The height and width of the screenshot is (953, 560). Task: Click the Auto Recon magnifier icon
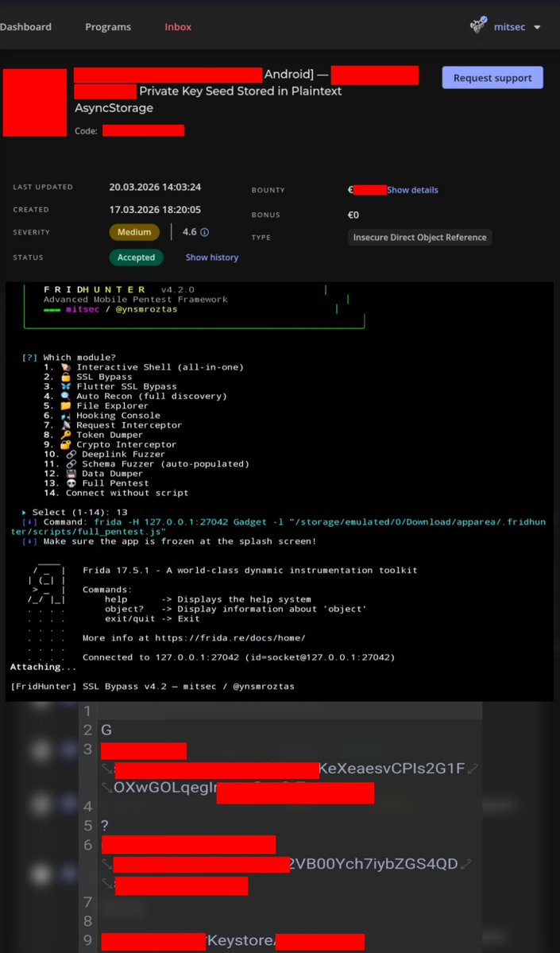point(66,397)
